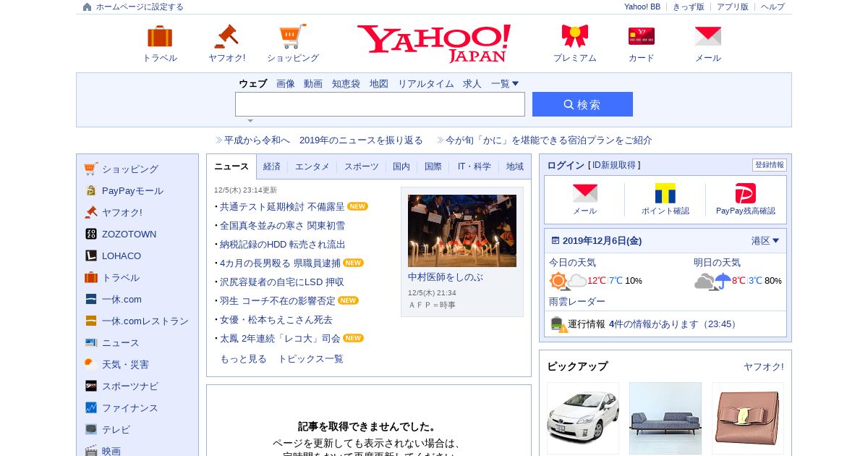Click the 天気・災害 weather icon in sidebar
The image size is (868, 456).
click(90, 364)
